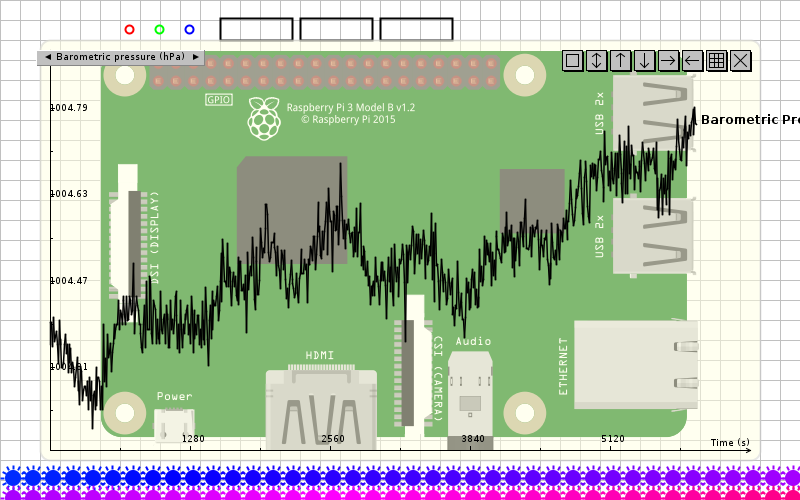Image resolution: width=800 pixels, height=500 pixels.
Task: Click the right arrow graph button
Action: [x=668, y=61]
